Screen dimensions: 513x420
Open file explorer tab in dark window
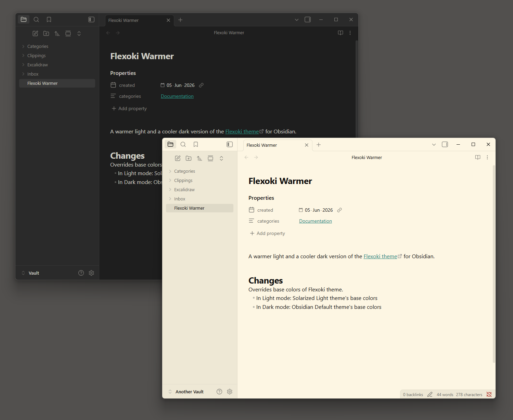coord(24,19)
